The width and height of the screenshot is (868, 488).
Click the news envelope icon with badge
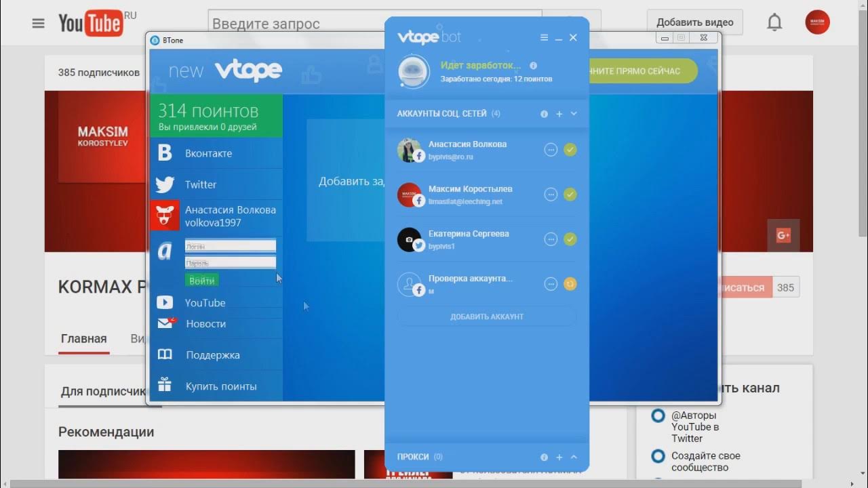coord(166,323)
